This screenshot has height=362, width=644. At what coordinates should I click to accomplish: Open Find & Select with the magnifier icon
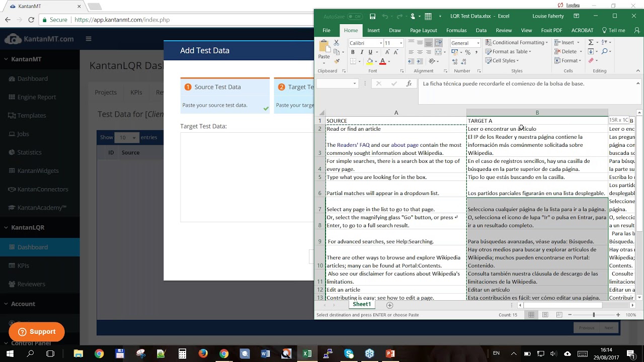604,52
